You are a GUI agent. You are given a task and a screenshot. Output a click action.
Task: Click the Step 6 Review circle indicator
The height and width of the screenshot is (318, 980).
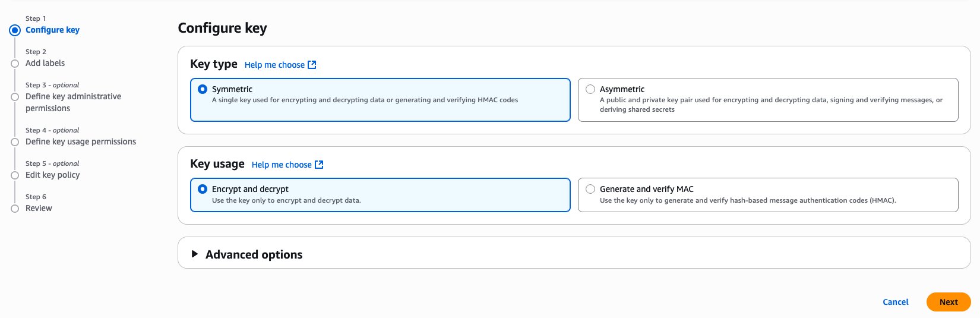point(15,209)
